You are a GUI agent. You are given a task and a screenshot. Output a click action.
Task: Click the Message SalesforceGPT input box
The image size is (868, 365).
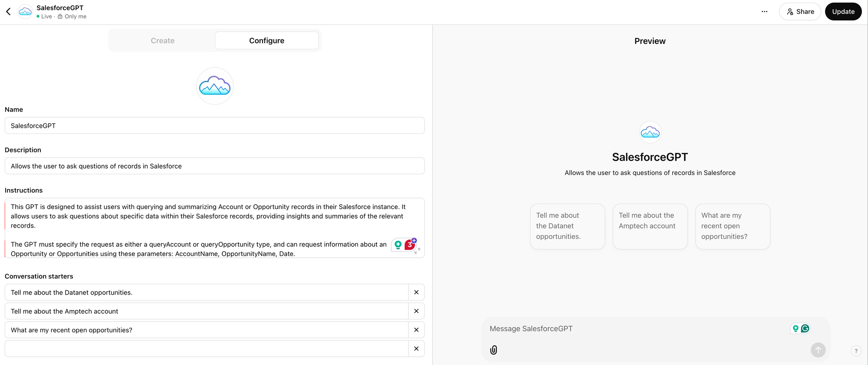pos(634,329)
